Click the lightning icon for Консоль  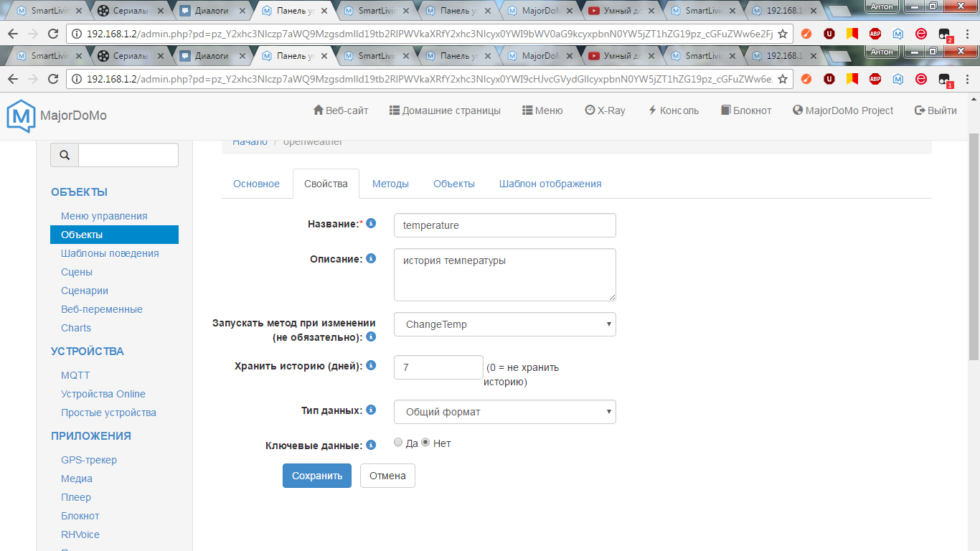[x=652, y=110]
